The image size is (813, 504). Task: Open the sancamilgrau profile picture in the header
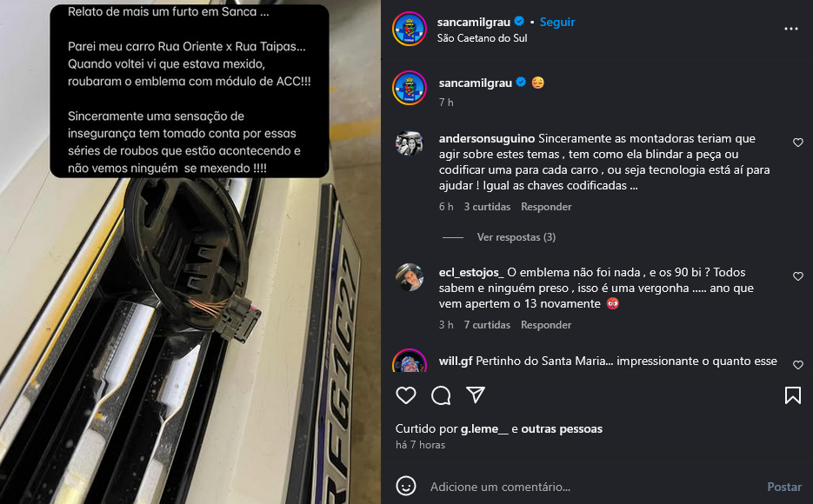click(x=409, y=29)
